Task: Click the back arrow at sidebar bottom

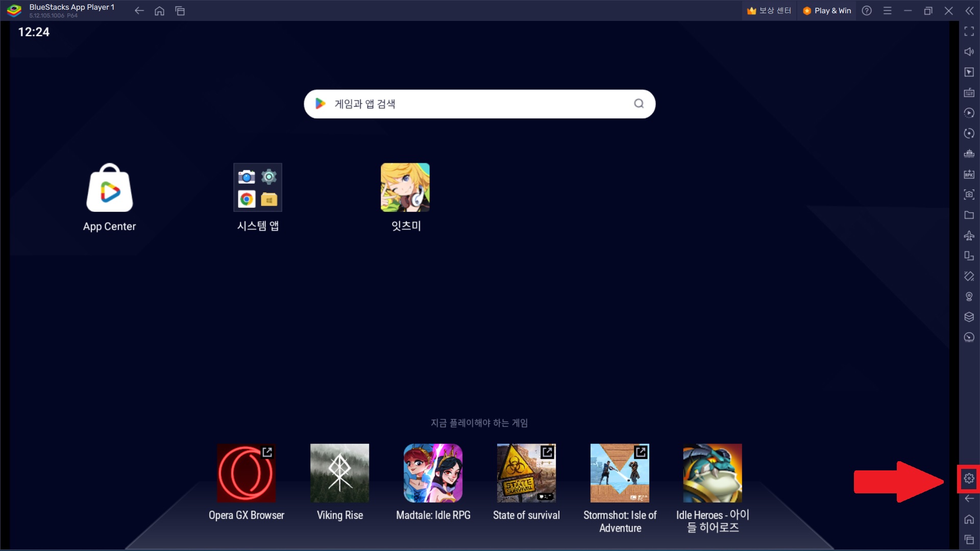Action: pyautogui.click(x=969, y=499)
